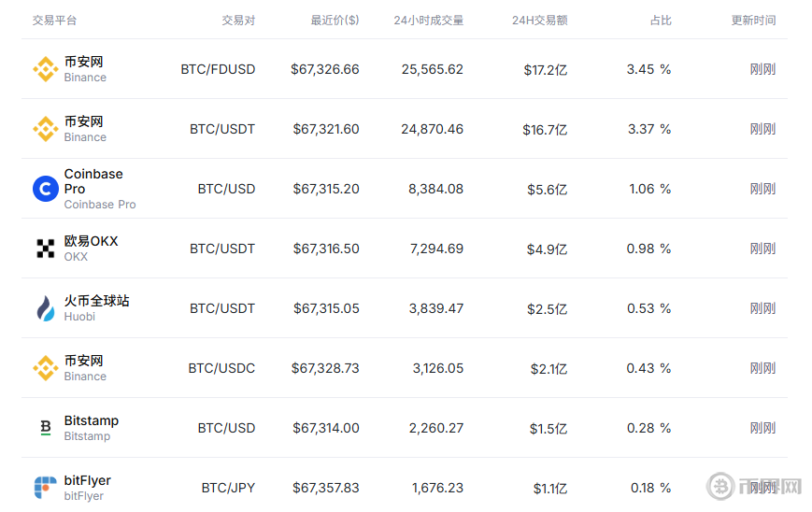Select the BTC/JPY trading pair
Image resolution: width=812 pixels, height=512 pixels.
coord(228,488)
